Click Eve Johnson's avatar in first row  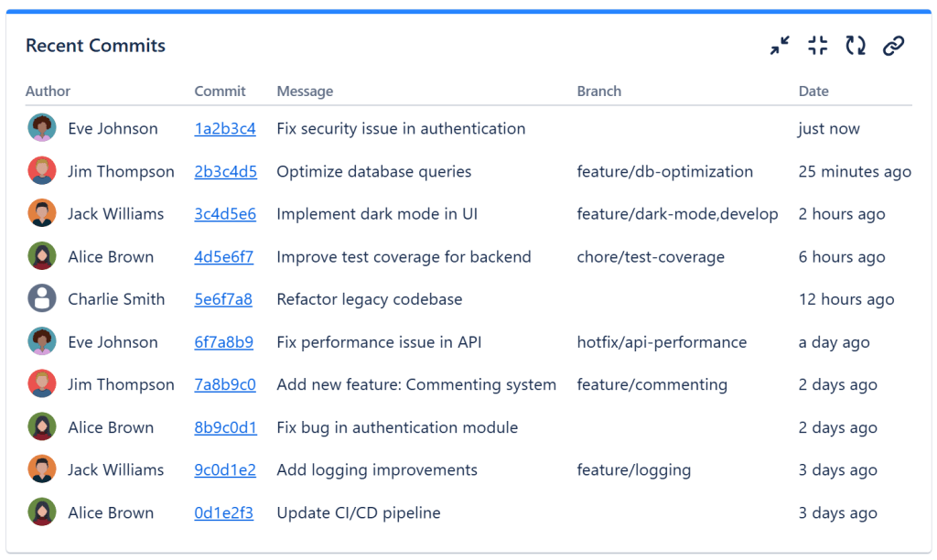[42, 128]
